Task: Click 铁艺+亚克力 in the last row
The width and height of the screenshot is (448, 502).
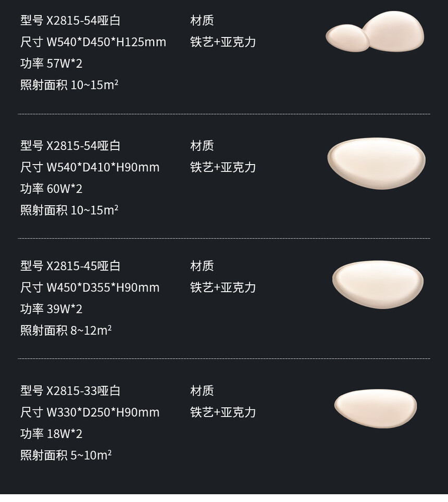Action: [223, 412]
